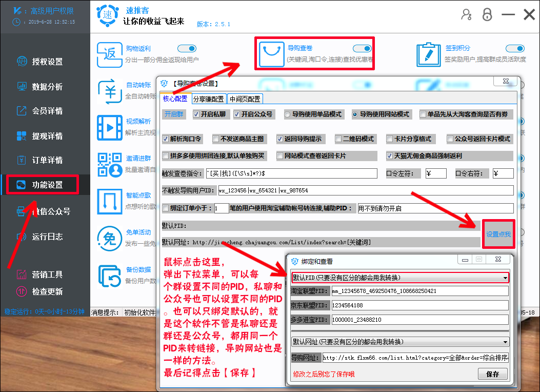Check 拼多多使用拼团连接 checkbox
This screenshot has height=392, width=540.
point(165,155)
